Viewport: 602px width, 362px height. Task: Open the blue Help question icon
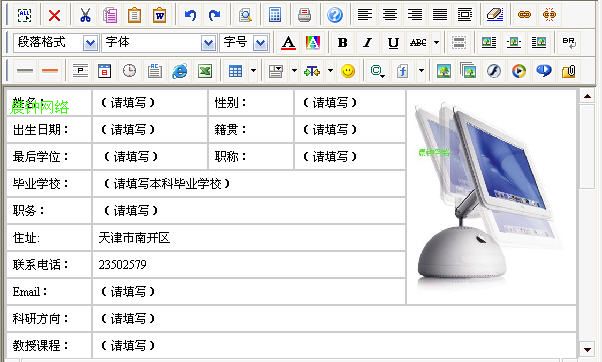[x=335, y=15]
